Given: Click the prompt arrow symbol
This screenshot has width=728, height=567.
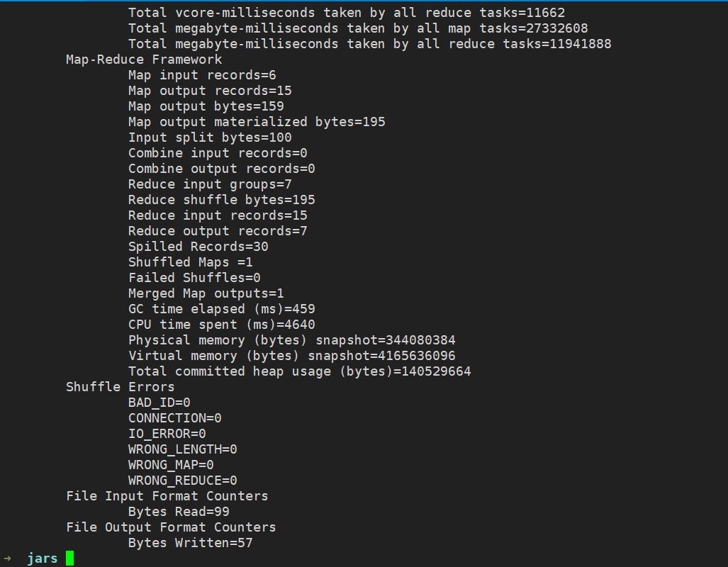Looking at the screenshot, I should click(x=7, y=558).
